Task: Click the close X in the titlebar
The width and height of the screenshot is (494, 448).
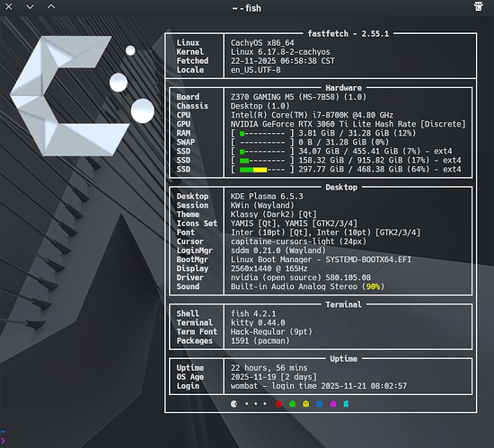Action: point(9,6)
